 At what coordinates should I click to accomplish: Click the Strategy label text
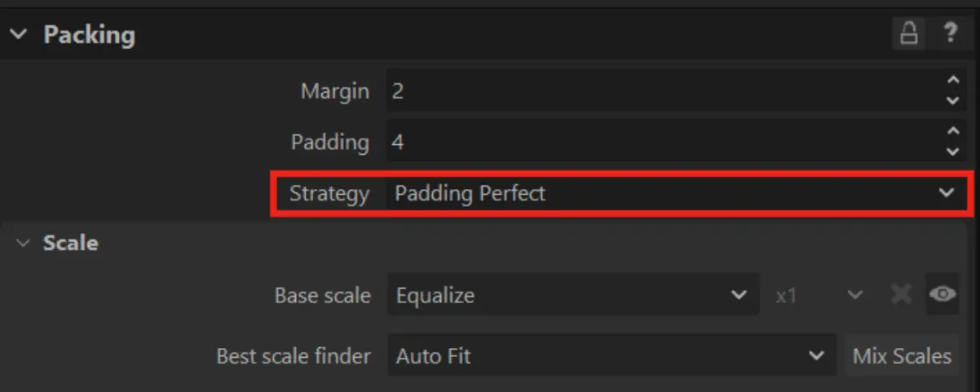329,193
